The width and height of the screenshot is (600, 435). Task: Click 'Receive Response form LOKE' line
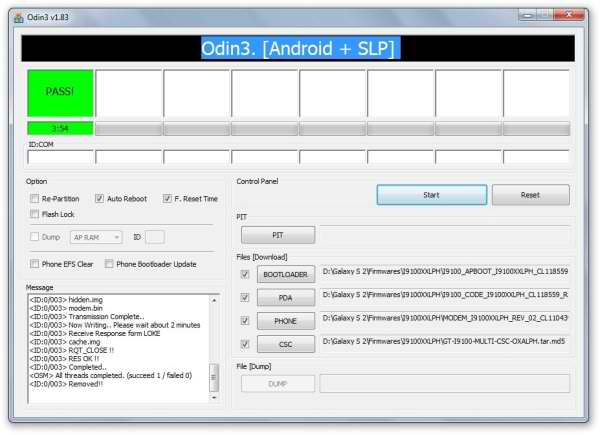(95, 334)
